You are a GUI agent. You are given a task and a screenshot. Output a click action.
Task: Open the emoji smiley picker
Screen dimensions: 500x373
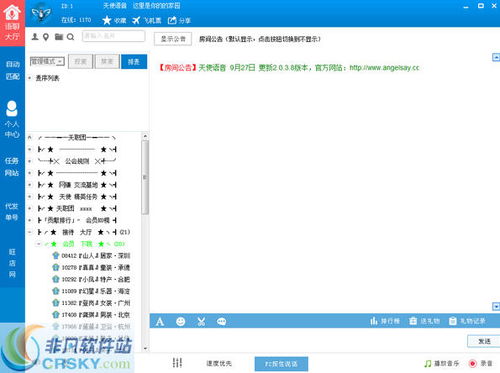coord(180,321)
